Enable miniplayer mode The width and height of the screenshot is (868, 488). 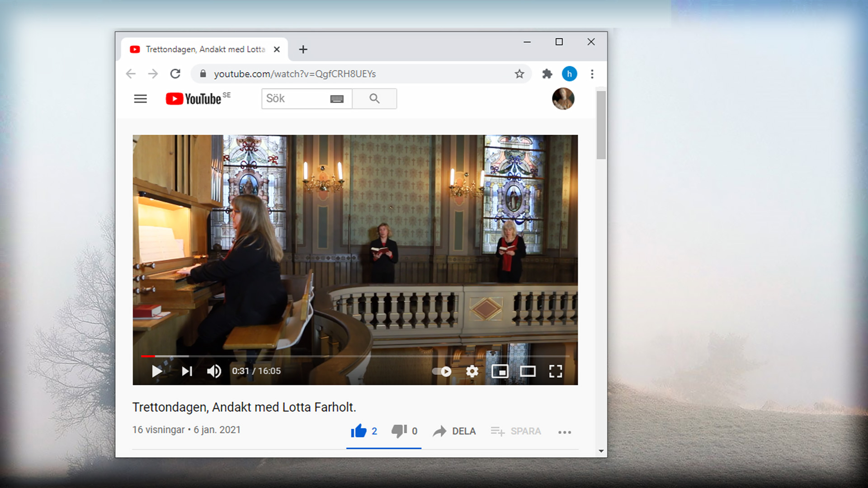click(x=500, y=371)
